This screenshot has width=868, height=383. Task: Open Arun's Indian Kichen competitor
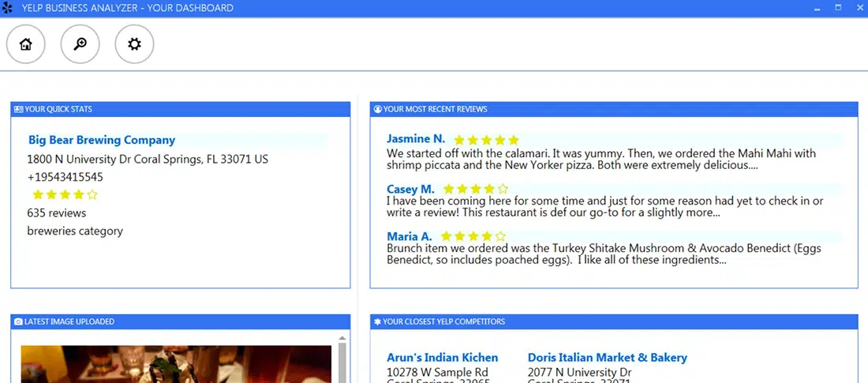[x=442, y=358]
